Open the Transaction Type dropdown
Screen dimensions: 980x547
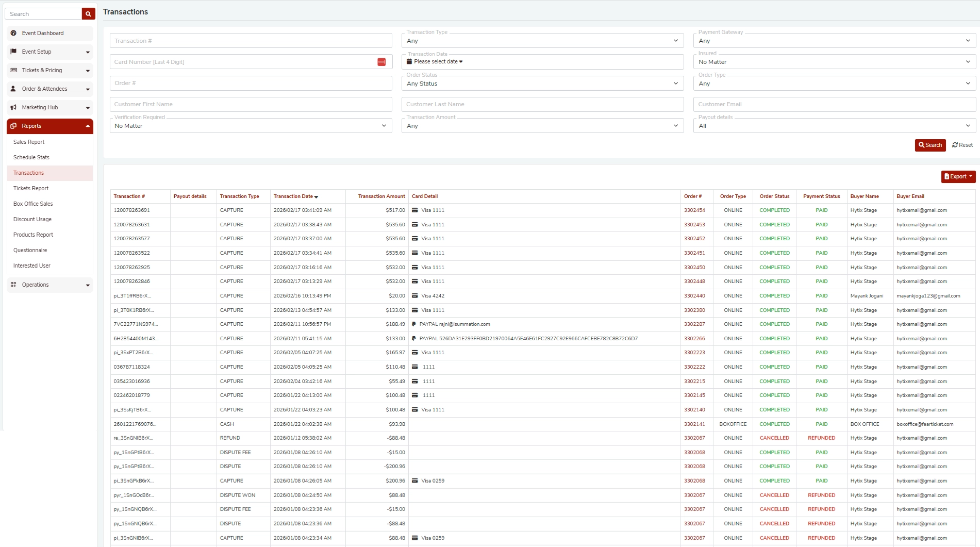tap(542, 41)
